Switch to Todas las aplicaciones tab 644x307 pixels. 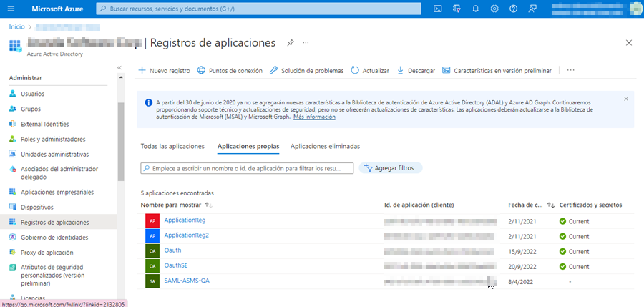(x=172, y=146)
